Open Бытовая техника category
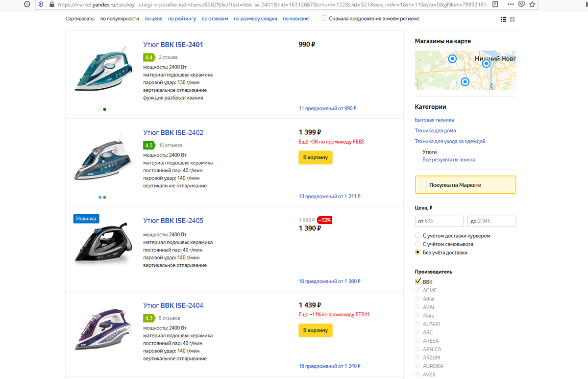The height and width of the screenshot is (379, 588). pos(434,120)
